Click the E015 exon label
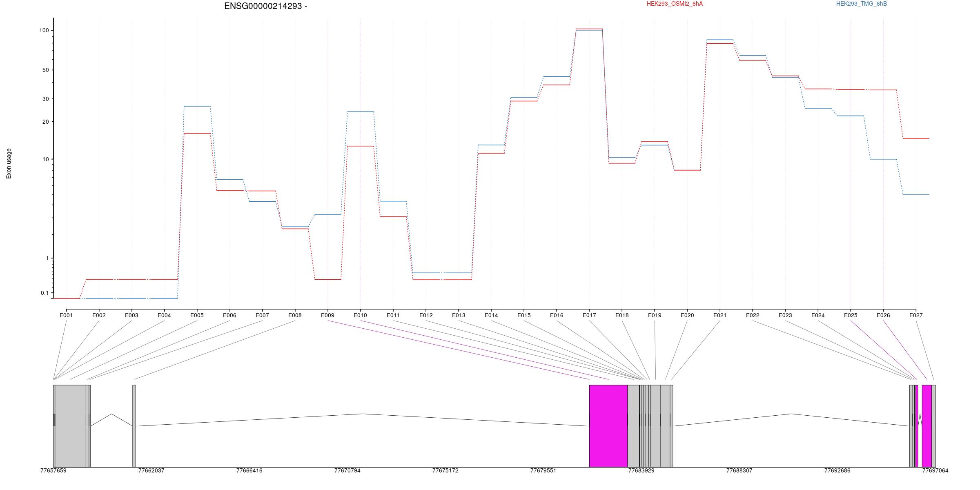This screenshot has height=490, width=980. (524, 315)
